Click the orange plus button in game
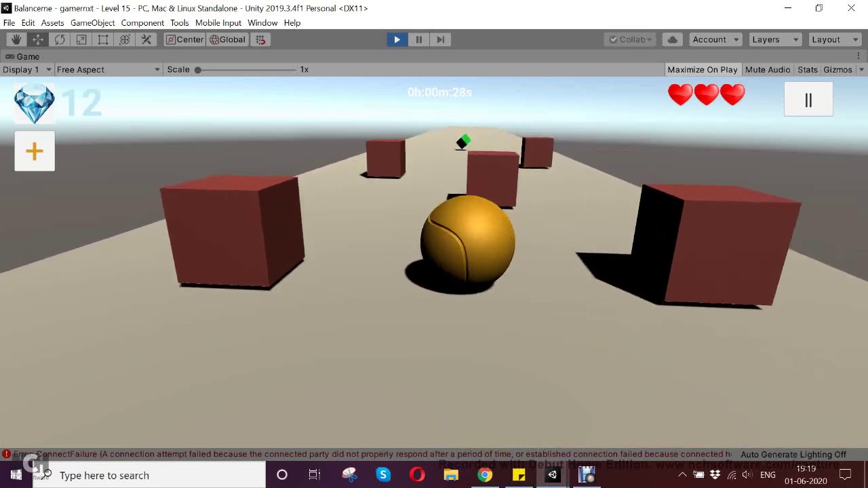The width and height of the screenshot is (868, 488). [x=35, y=150]
